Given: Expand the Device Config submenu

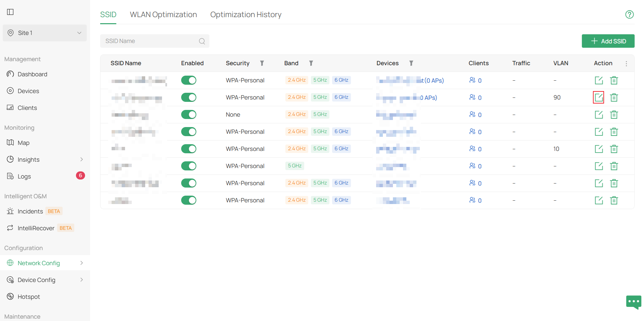Looking at the screenshot, I should coord(45,280).
